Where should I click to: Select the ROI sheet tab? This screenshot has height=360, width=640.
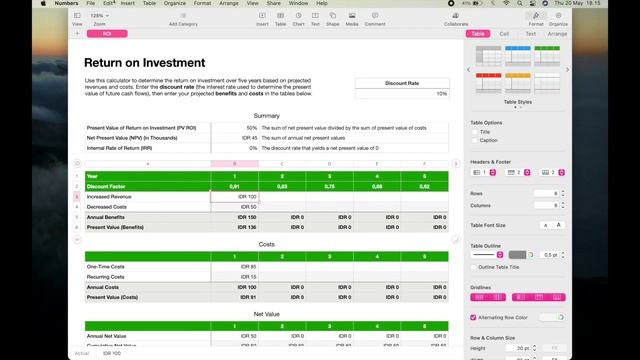(x=107, y=33)
